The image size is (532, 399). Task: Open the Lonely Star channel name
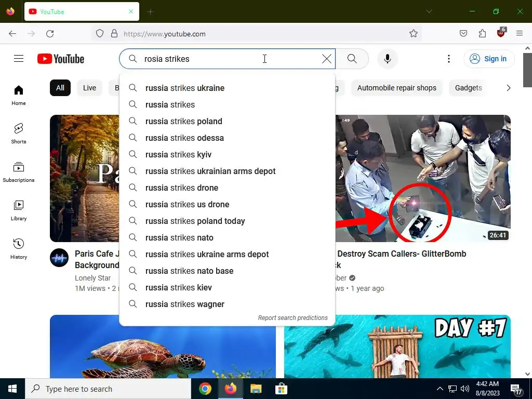tap(92, 278)
